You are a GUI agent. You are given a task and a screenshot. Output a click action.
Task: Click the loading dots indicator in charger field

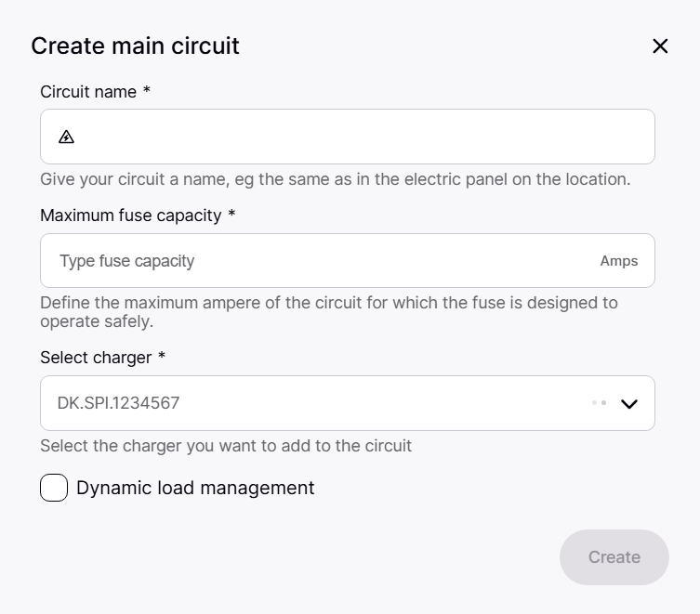click(599, 403)
